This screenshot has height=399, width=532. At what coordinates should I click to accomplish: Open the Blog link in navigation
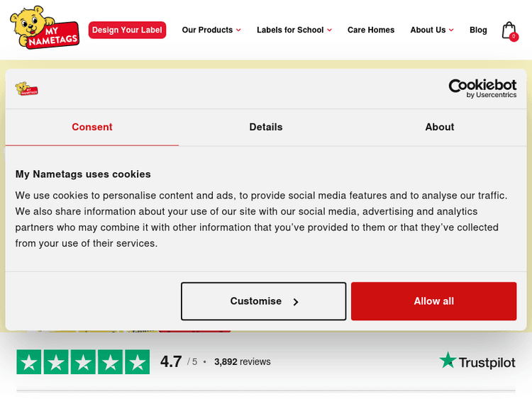[478, 30]
